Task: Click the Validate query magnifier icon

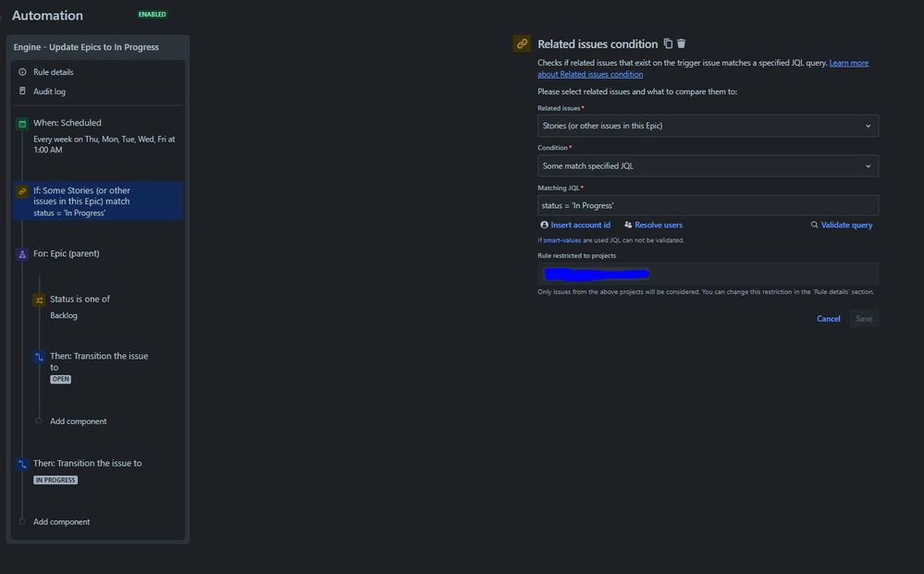Action: 814,224
